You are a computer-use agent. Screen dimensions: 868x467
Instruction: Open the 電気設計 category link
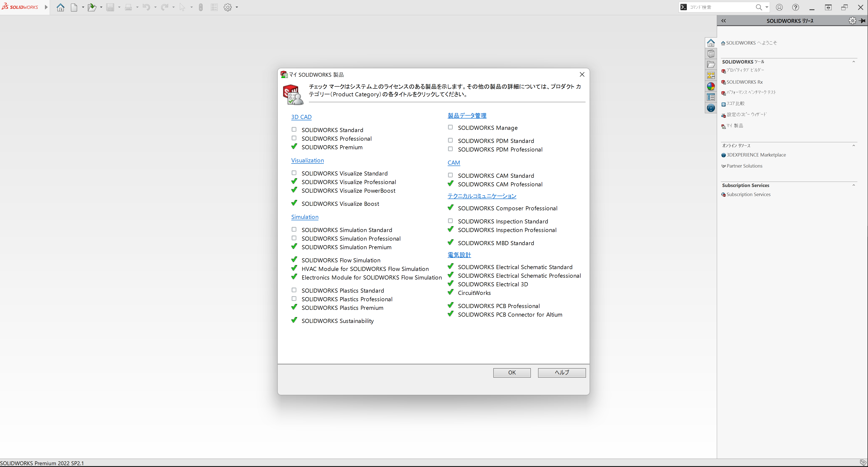(x=459, y=255)
